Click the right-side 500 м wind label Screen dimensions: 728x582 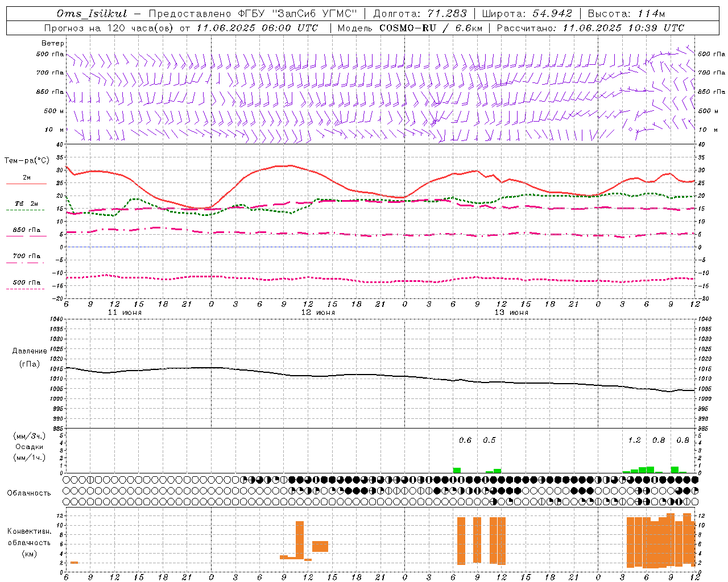coord(708,111)
